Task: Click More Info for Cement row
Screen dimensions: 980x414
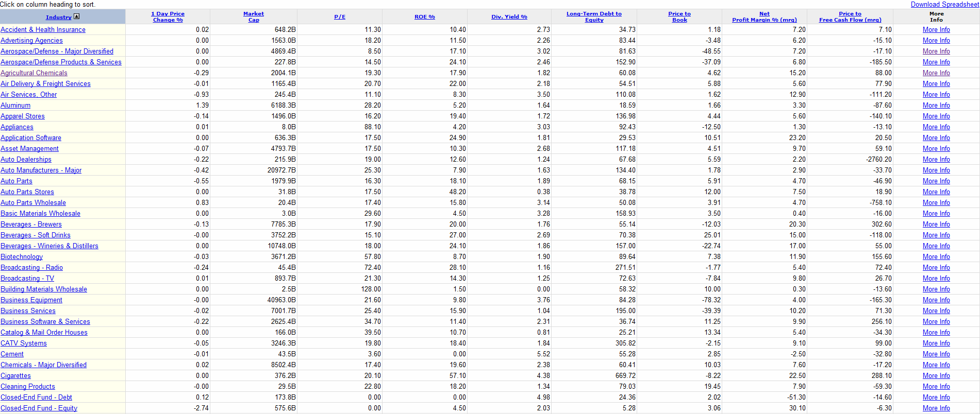Action: (936, 354)
